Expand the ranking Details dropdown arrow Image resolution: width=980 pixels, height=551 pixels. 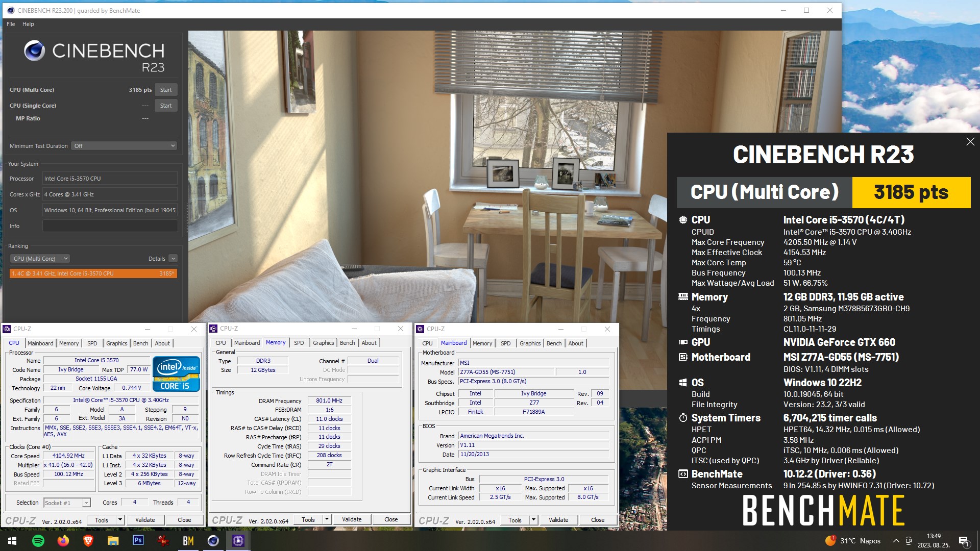173,259
